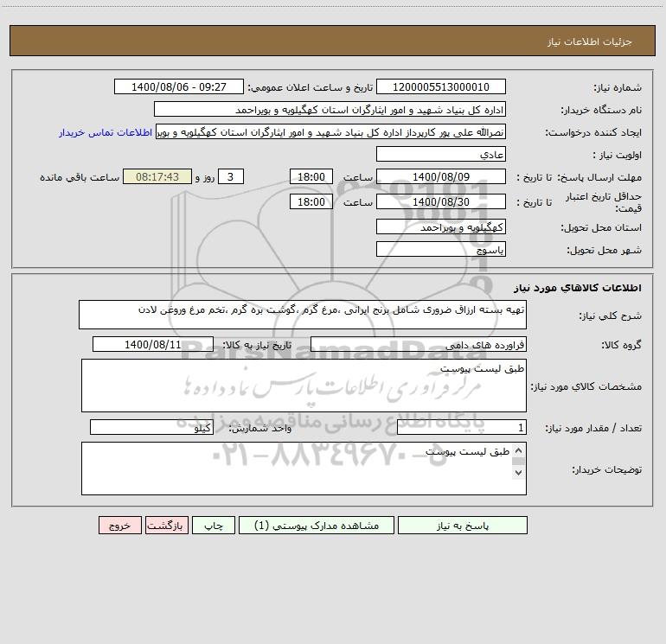The image size is (666, 644).
Task: Click the scroll up arrow in توضیحات خریدار
Action: coord(518,450)
